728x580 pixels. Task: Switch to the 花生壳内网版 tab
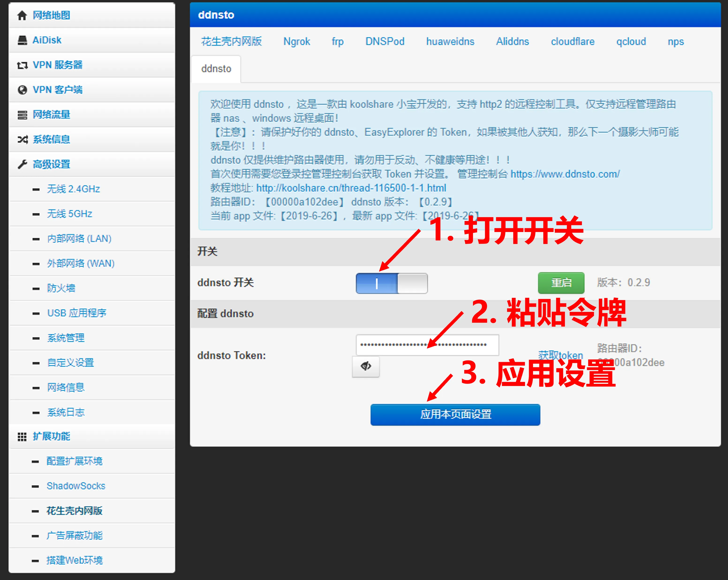[x=232, y=41]
